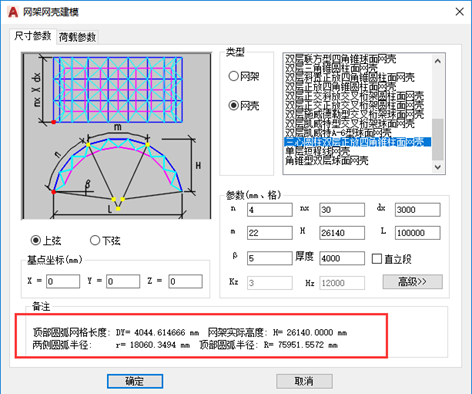Select 角锥型双层球面网壳 in the type list
472x394 pixels.
(x=327, y=161)
